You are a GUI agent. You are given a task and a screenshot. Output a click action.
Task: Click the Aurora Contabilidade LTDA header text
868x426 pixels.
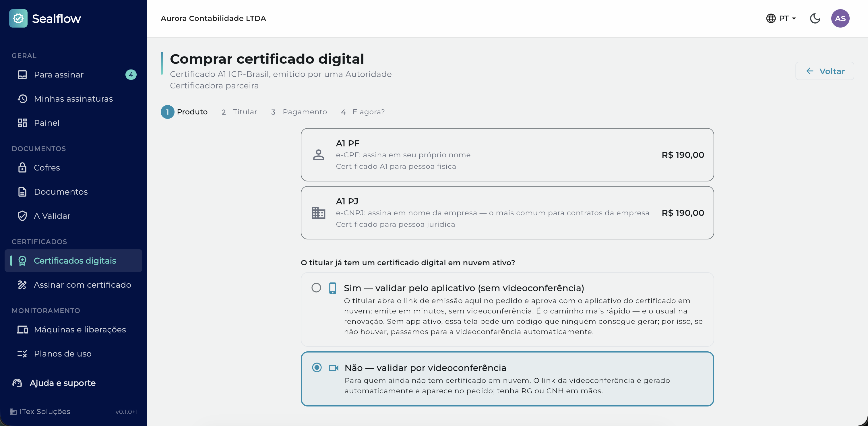click(213, 18)
